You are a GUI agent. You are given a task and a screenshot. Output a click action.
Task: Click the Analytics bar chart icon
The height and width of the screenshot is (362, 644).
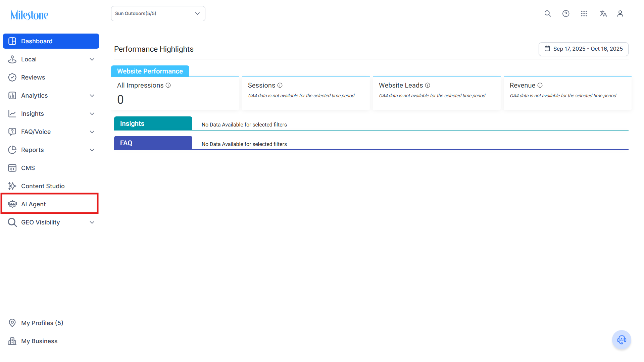tap(12, 96)
